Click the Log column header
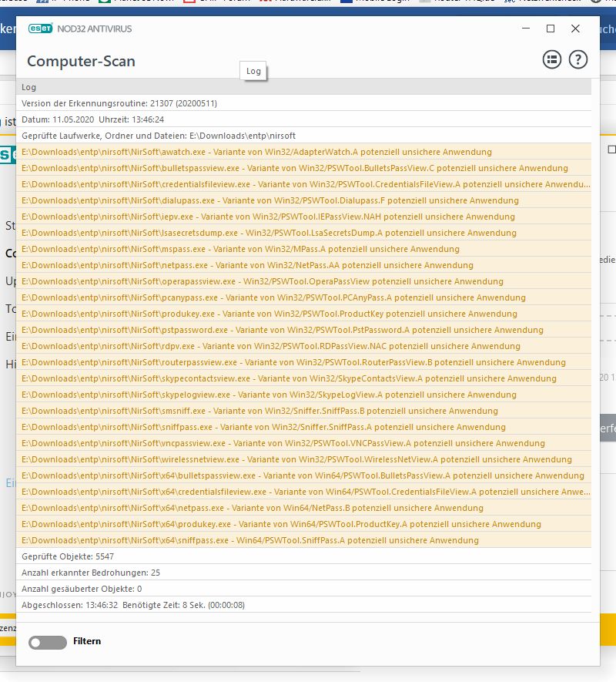 coord(303,87)
